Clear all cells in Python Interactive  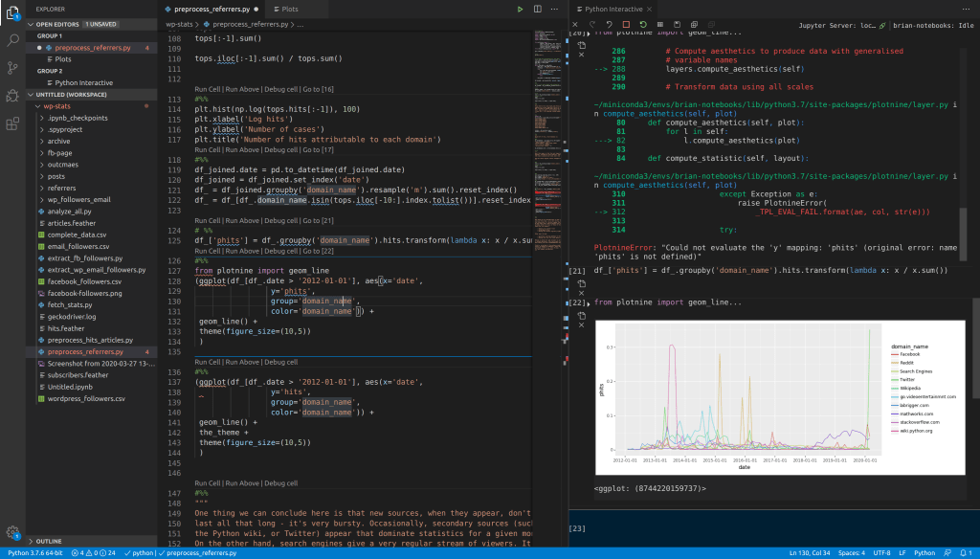(575, 25)
